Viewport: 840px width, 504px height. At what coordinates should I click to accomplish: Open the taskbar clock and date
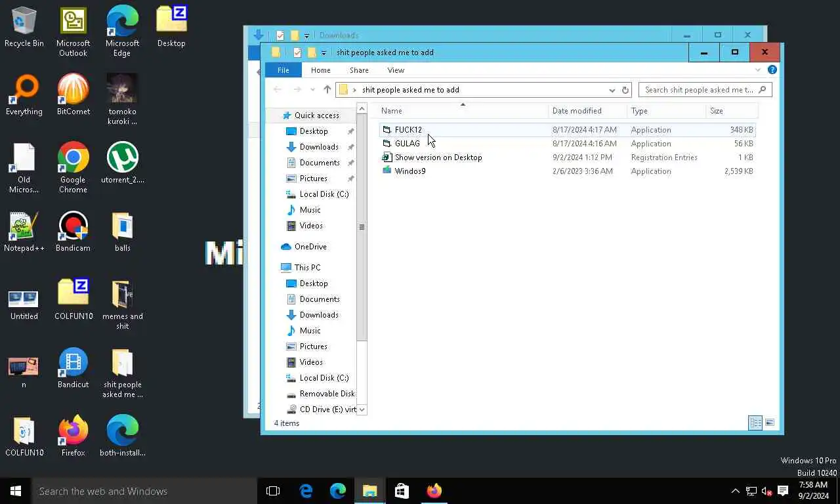[814, 491]
